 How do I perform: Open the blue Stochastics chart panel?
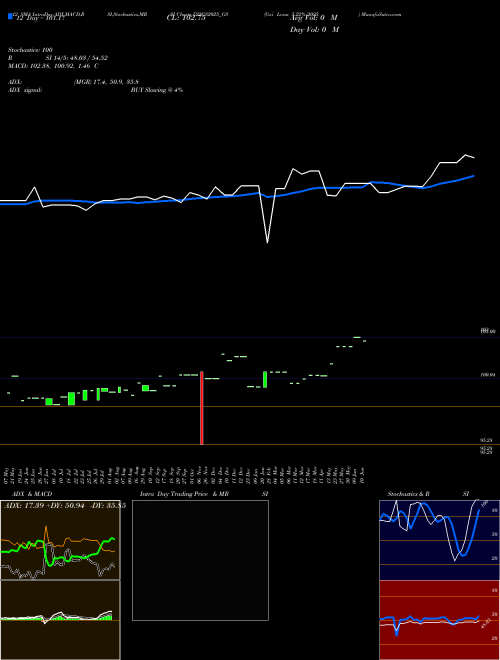(439, 540)
